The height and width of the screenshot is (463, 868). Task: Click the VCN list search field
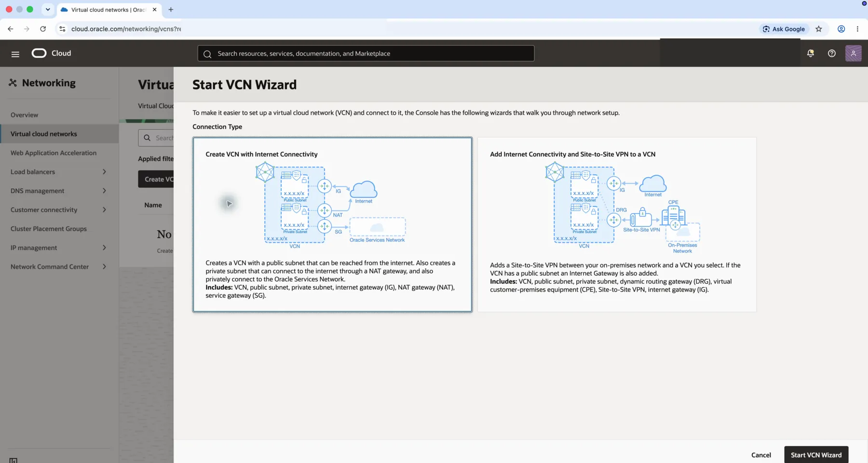coord(156,138)
